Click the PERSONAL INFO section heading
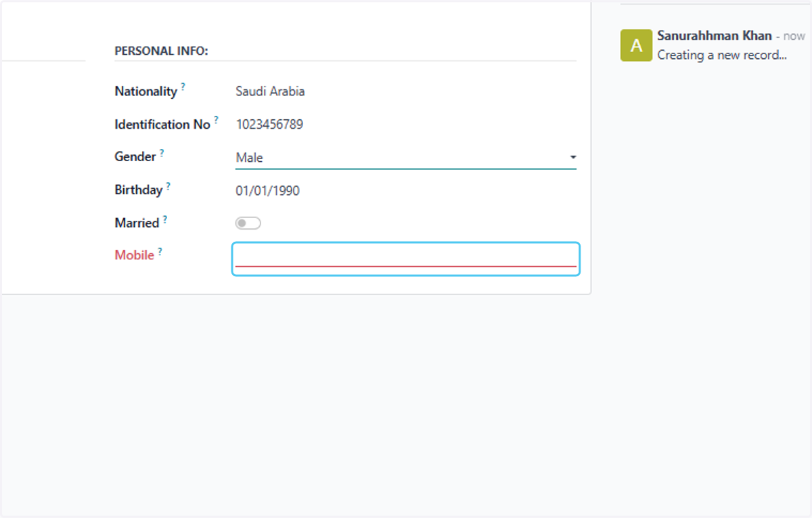This screenshot has height=518, width=812. tap(161, 51)
